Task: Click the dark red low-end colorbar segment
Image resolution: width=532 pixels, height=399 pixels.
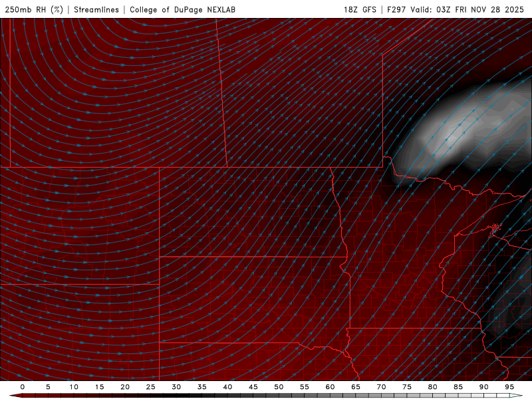Action: [x=29, y=396]
